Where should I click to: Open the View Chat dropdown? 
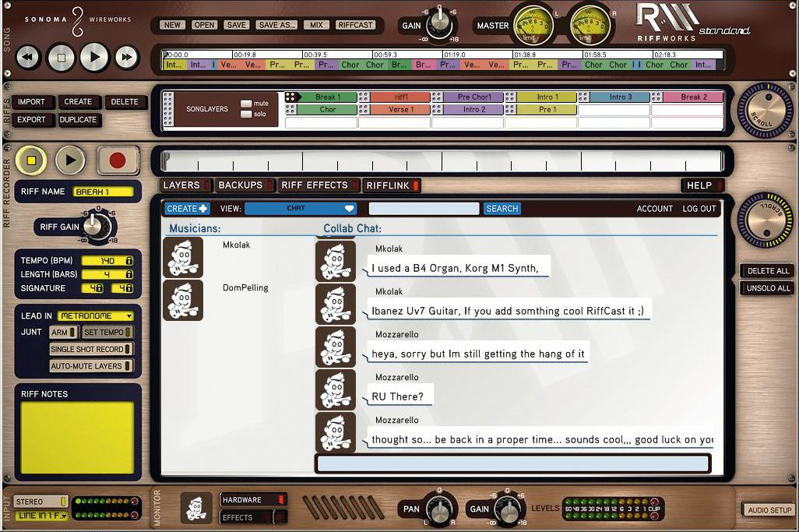(x=300, y=209)
